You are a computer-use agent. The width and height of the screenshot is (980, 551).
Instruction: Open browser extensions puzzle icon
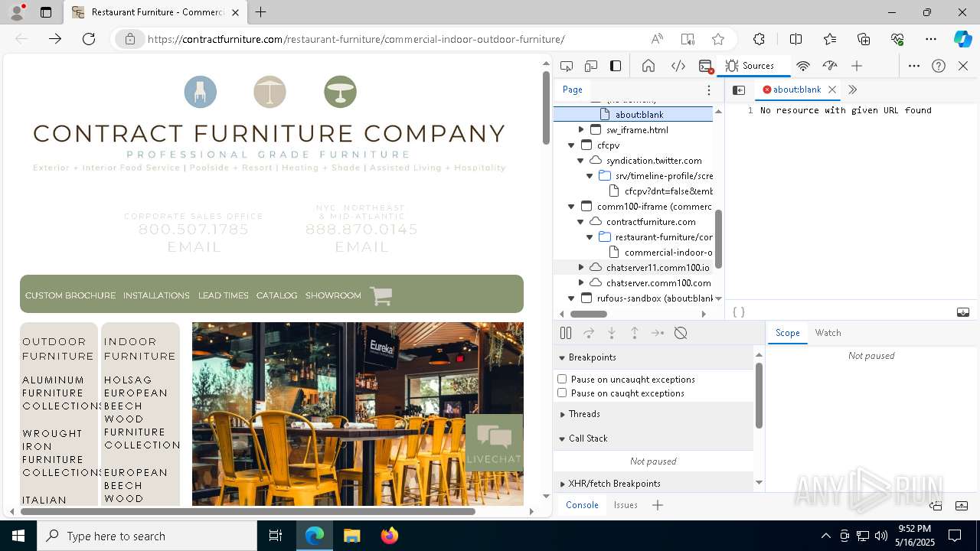pos(759,39)
